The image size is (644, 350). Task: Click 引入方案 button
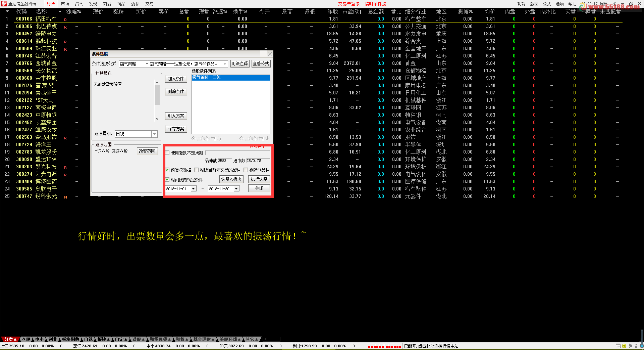(176, 116)
